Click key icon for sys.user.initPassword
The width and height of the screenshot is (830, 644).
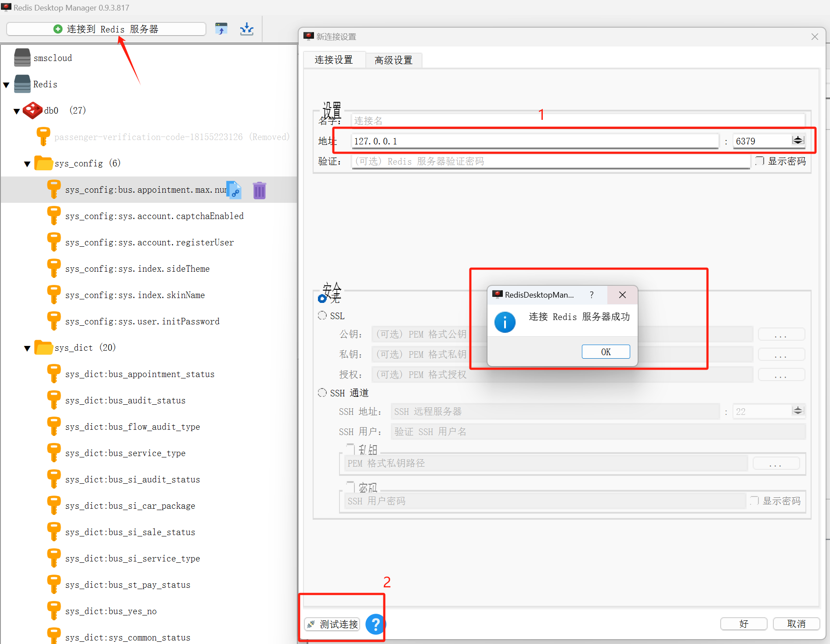click(54, 321)
